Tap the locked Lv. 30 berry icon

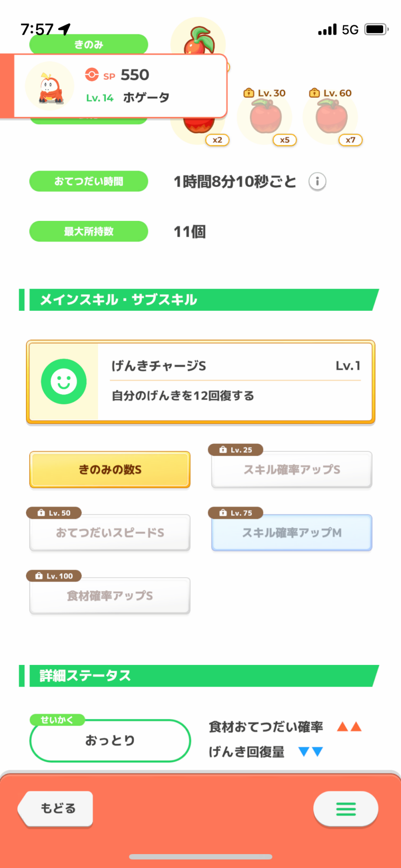(x=265, y=117)
